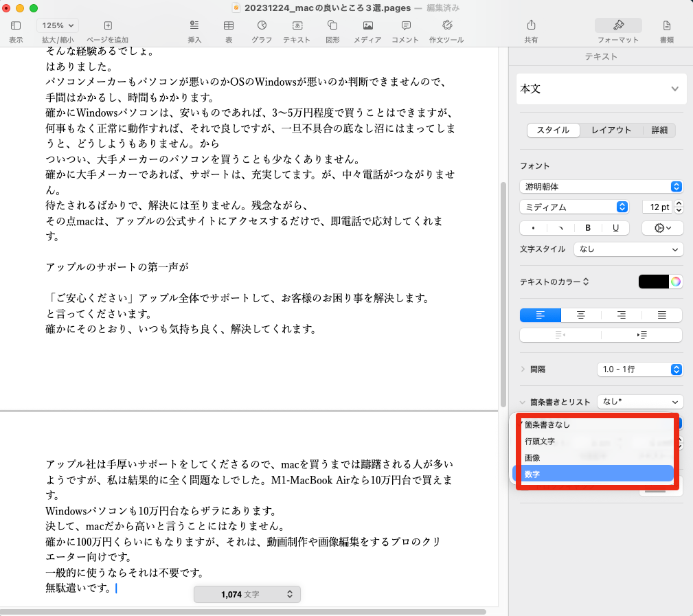Open the 文字スタイル dropdown showing なし
This screenshot has width=693, height=616.
628,249
